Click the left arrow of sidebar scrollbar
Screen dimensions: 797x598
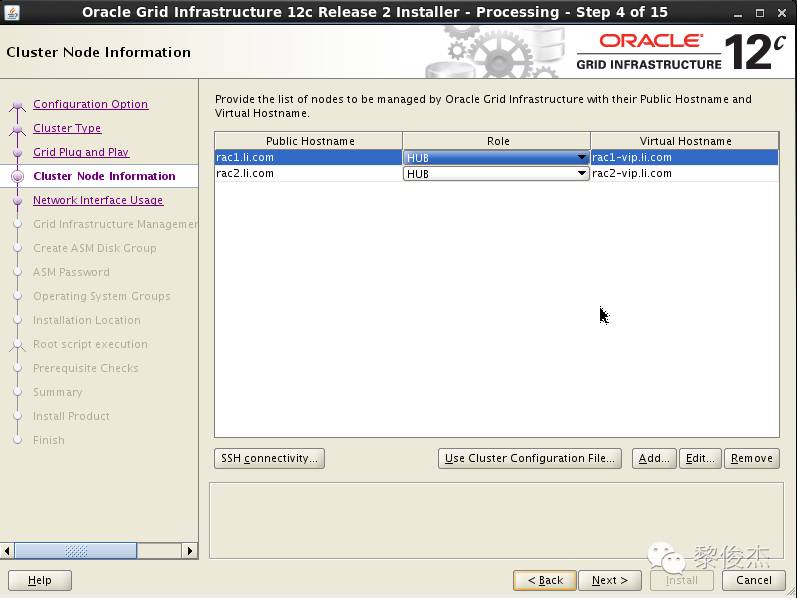(7, 550)
